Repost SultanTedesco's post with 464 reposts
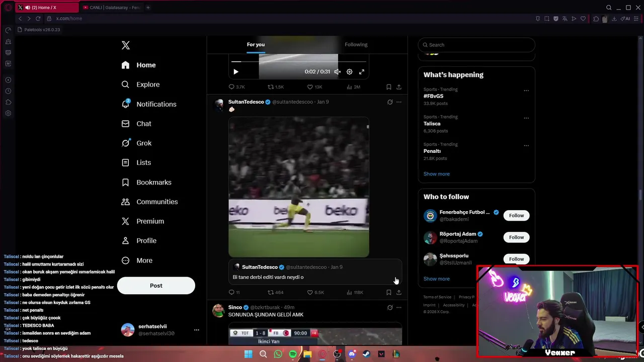The width and height of the screenshot is (644, 362). point(275,292)
